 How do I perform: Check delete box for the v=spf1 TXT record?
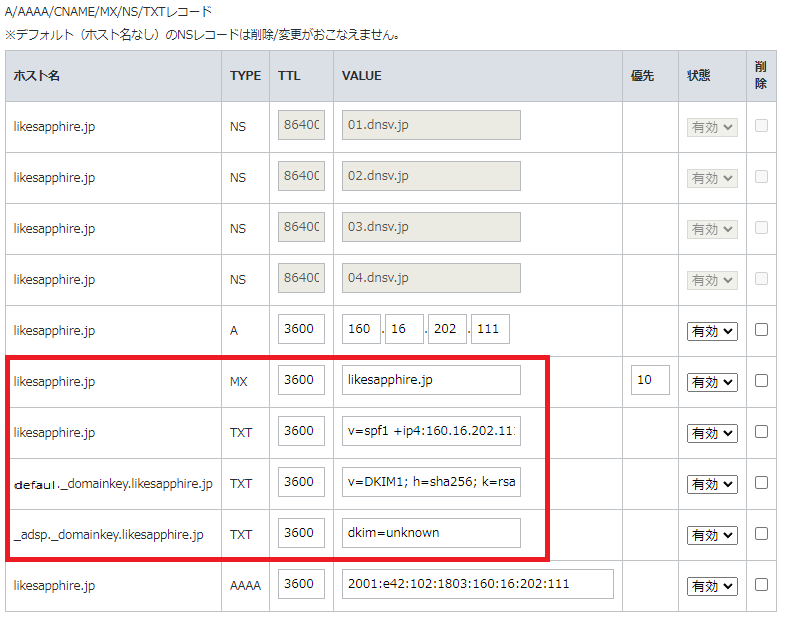[x=761, y=432]
